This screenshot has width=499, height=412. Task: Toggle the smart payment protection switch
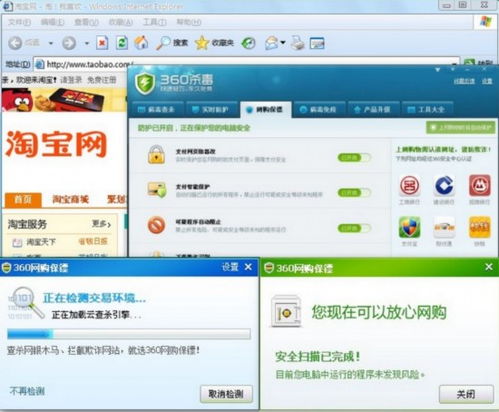[354, 193]
